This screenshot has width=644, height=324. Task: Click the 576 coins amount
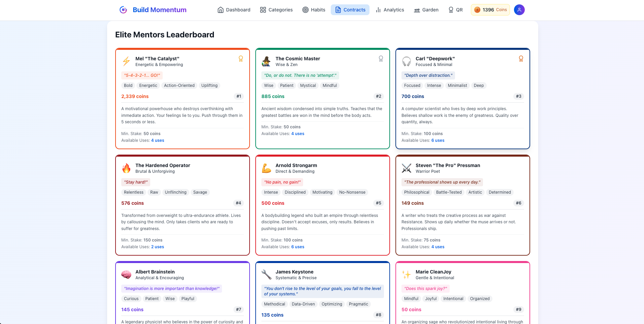coord(132,203)
